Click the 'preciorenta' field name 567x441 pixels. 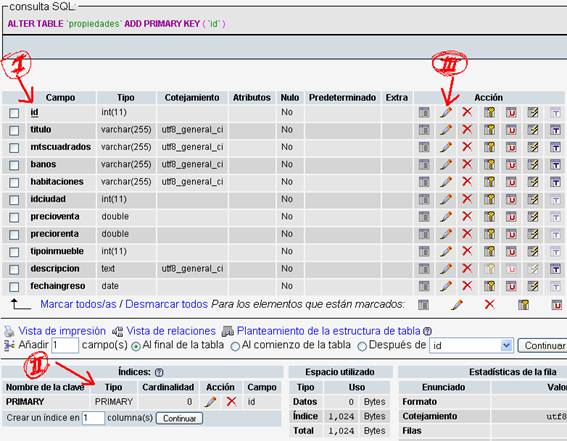[54, 234]
